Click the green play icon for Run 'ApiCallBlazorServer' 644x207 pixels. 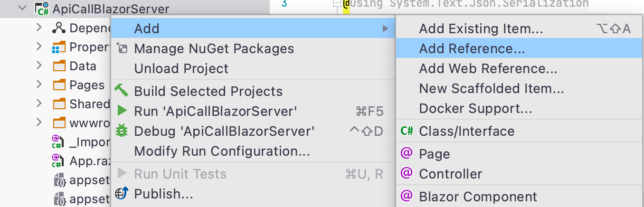[x=122, y=111]
